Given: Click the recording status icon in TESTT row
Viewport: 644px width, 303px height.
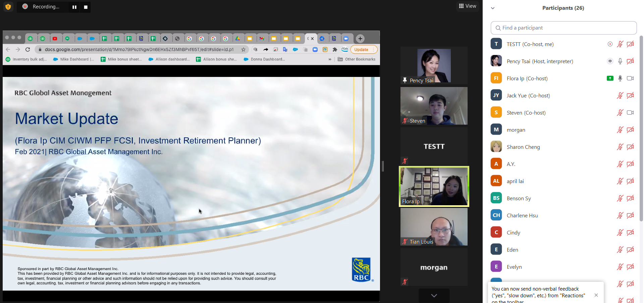Looking at the screenshot, I should 610,44.
